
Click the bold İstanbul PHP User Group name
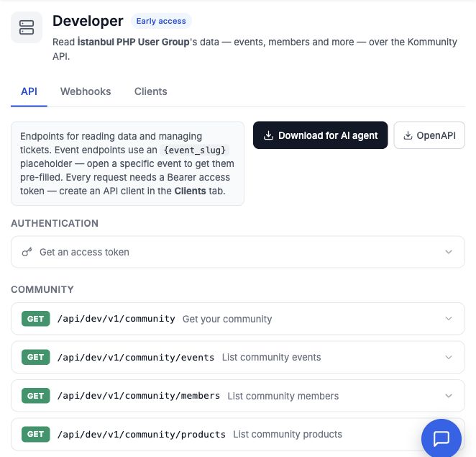pos(134,42)
